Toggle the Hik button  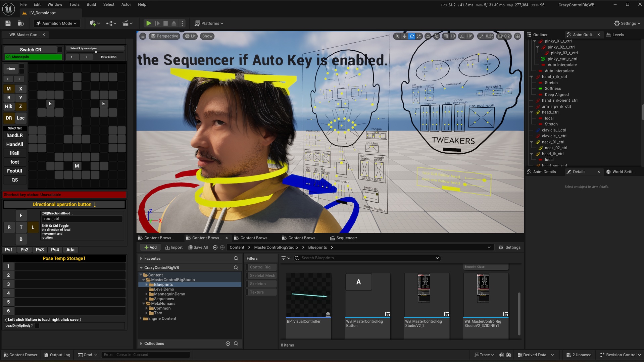(9, 106)
